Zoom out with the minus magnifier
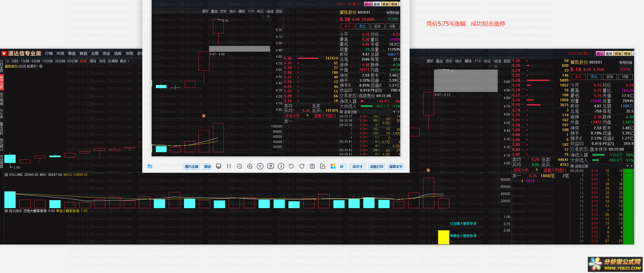This screenshot has width=644, height=273. point(239,166)
